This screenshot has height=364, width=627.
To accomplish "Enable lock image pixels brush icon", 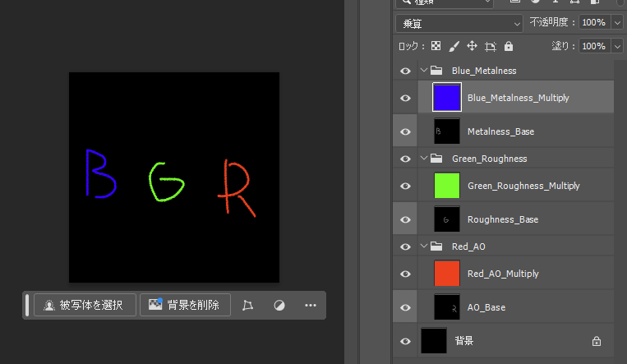I will tap(454, 46).
